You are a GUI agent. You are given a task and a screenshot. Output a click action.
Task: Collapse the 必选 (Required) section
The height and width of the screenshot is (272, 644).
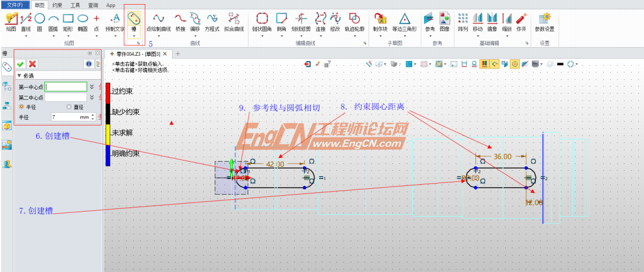19,76
